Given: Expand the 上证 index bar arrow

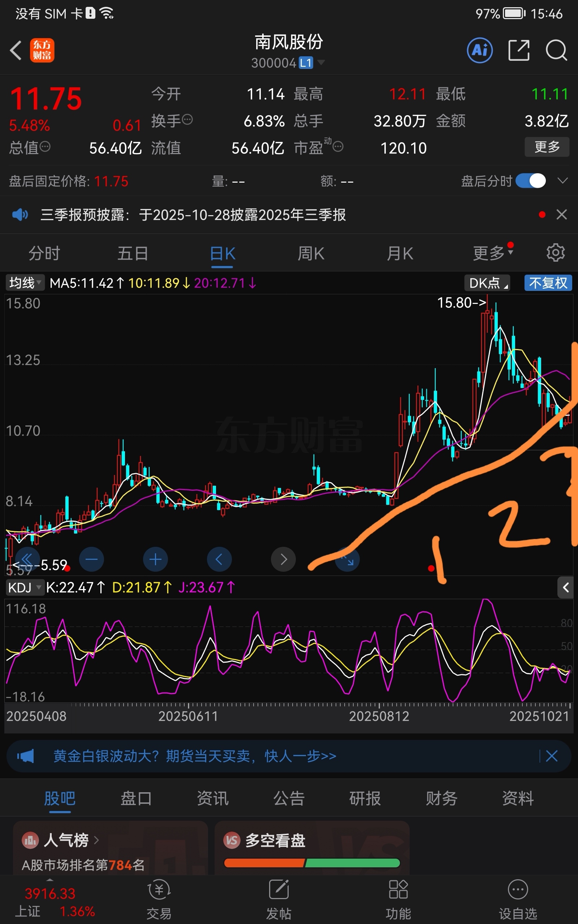Looking at the screenshot, I should tap(50, 880).
